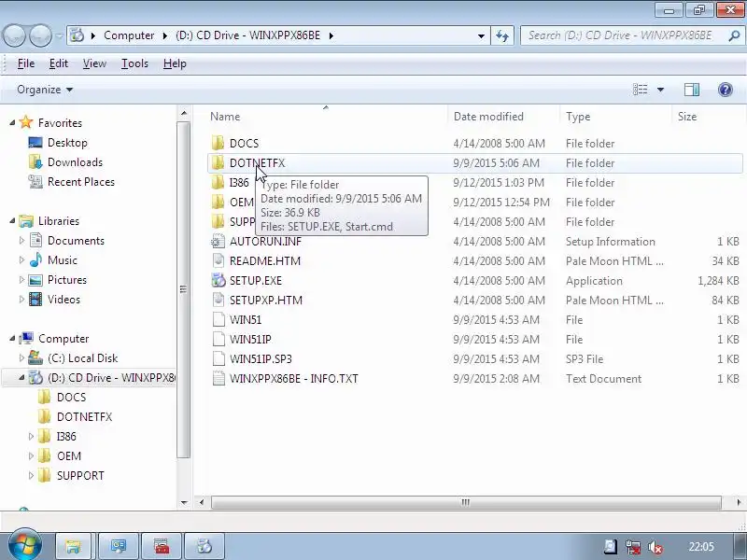Sort by Date modified column header
747x560 pixels.
tap(503, 116)
